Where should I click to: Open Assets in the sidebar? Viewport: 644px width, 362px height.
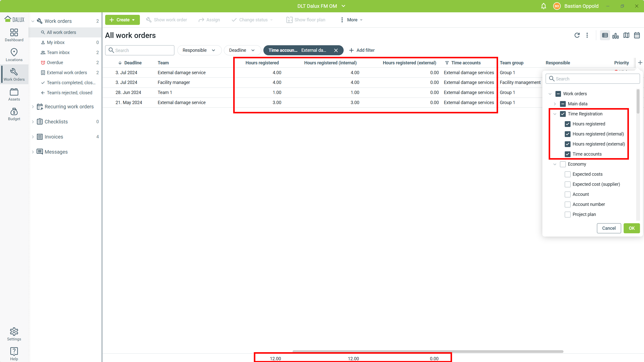click(14, 95)
